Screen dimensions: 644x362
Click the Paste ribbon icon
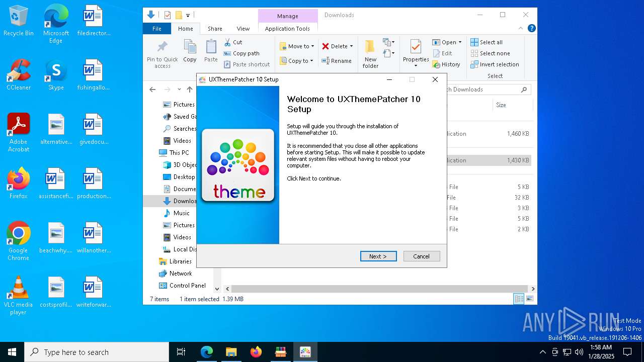(211, 51)
